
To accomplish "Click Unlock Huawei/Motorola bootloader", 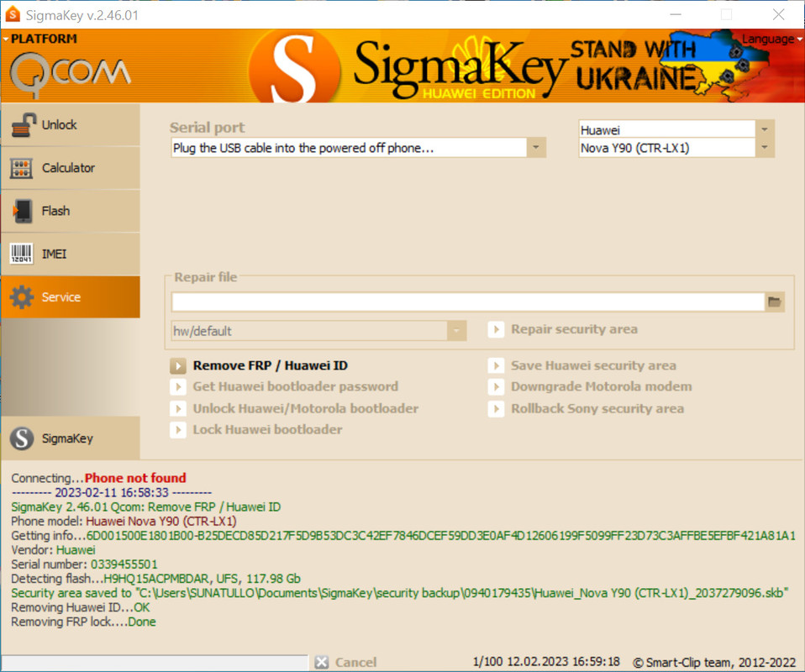I will (x=306, y=408).
